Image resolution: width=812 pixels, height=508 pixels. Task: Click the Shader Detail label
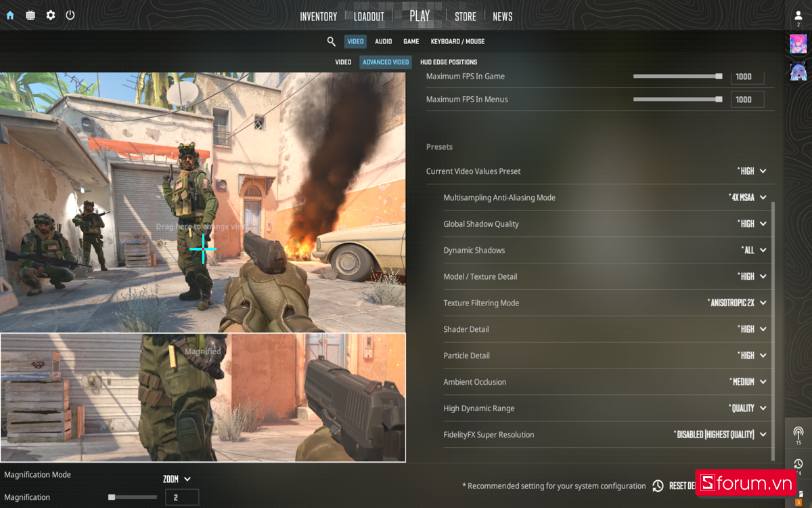[466, 330]
